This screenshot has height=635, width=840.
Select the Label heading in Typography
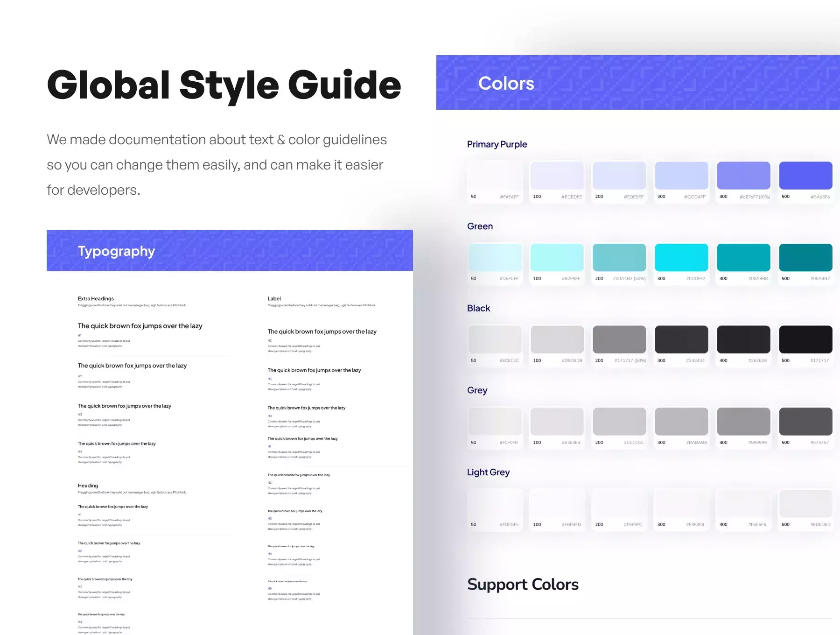click(x=274, y=298)
